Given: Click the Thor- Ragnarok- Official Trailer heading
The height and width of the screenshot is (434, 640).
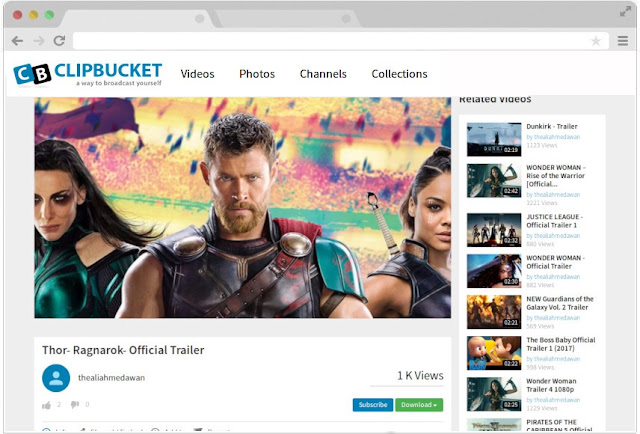Looking at the screenshot, I should (123, 350).
